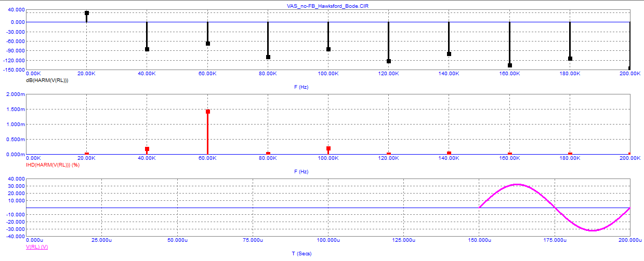Click the tall red 60K marker in IHD plot
This screenshot has height=261, width=644.
click(x=208, y=112)
